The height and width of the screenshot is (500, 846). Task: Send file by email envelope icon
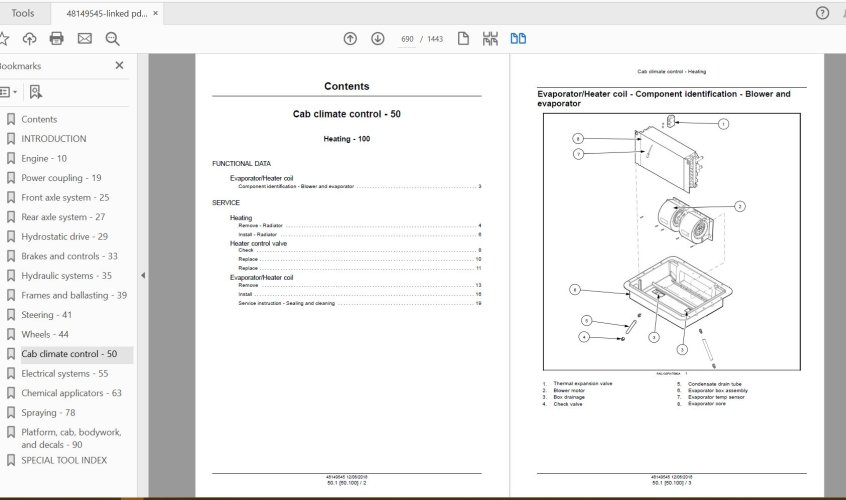click(85, 38)
